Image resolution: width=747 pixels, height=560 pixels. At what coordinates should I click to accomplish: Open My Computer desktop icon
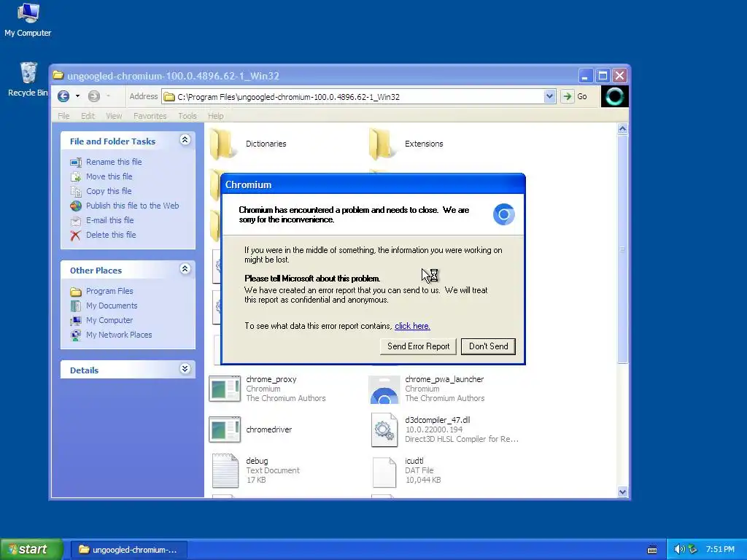tap(28, 20)
